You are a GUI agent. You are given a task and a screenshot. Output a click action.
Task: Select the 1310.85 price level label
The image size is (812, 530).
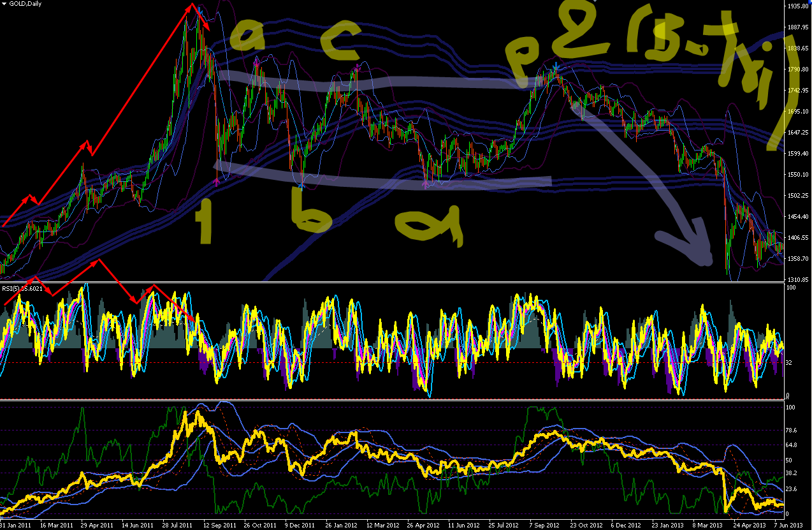[x=797, y=280]
